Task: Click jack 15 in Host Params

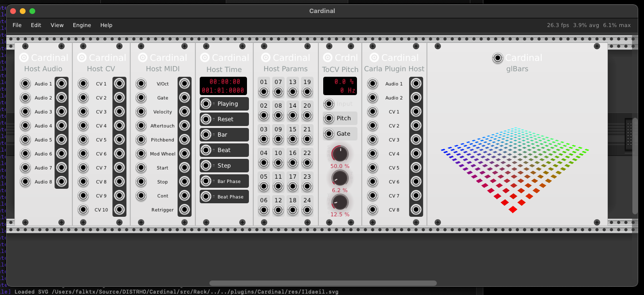Action: [x=293, y=139]
